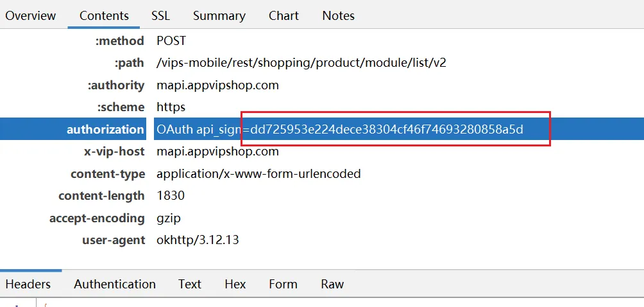This screenshot has width=644, height=307.
Task: Select the :authority header row
Action: [322, 85]
